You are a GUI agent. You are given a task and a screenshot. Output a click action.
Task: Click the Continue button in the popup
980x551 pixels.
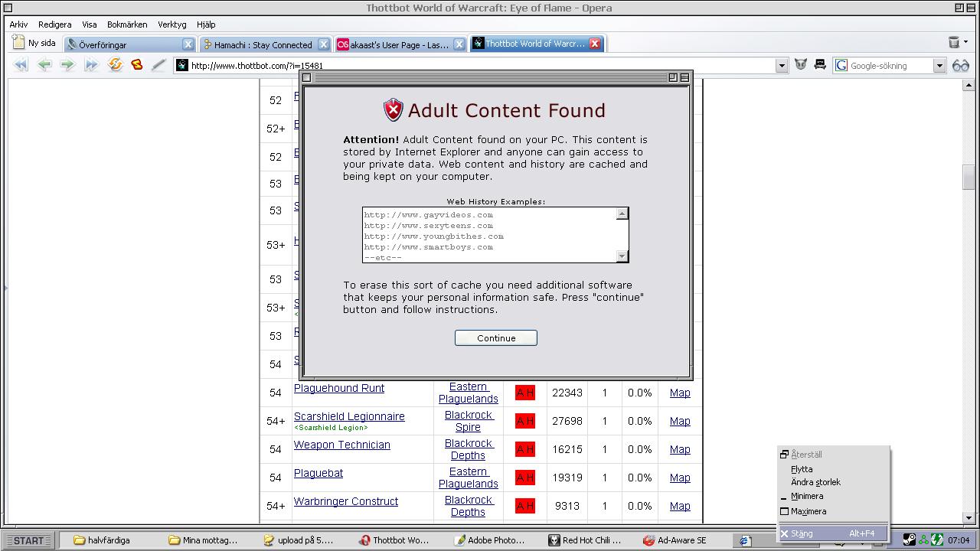[x=496, y=337]
